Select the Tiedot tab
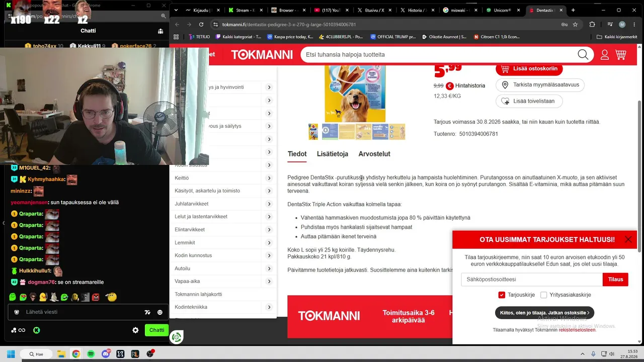 point(297,154)
